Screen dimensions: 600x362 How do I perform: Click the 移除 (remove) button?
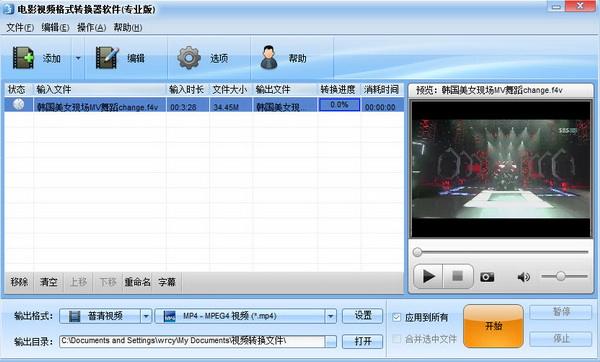pyautogui.click(x=19, y=282)
